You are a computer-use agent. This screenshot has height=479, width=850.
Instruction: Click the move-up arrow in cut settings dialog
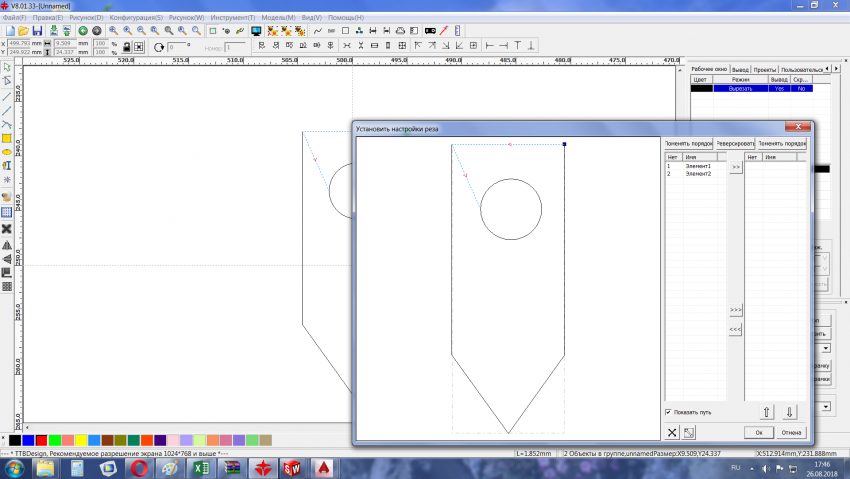767,412
